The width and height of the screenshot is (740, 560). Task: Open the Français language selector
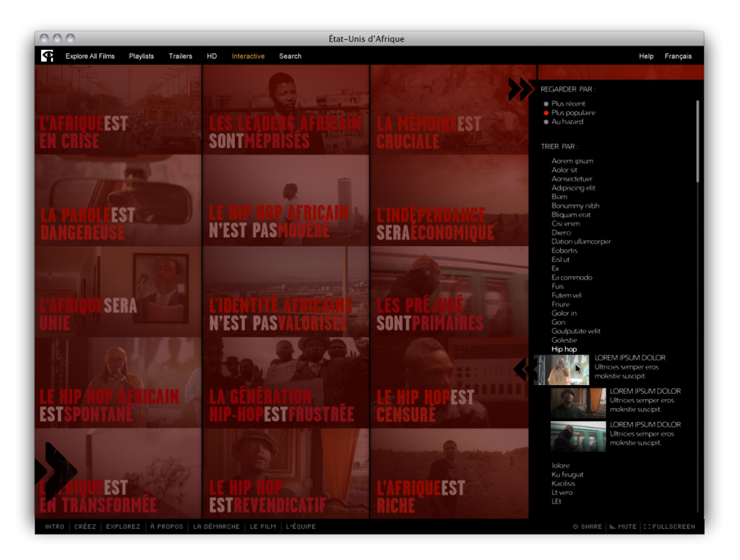[x=678, y=56]
